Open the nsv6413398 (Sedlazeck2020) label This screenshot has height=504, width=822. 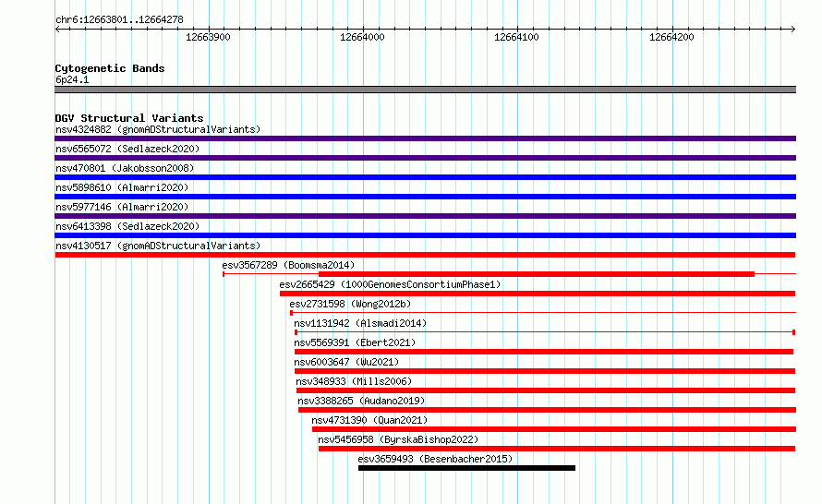127,226
